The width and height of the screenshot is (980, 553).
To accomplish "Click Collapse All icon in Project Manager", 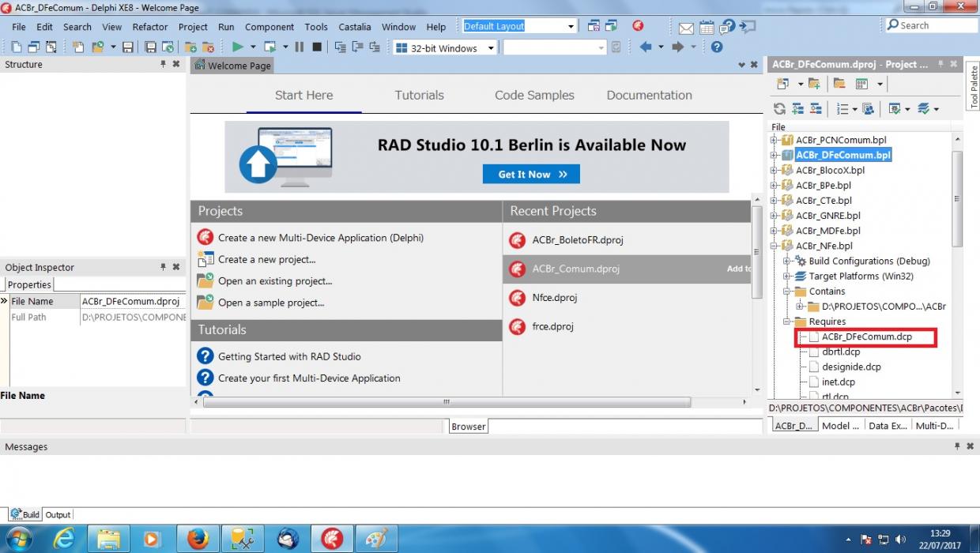I will coord(816,109).
